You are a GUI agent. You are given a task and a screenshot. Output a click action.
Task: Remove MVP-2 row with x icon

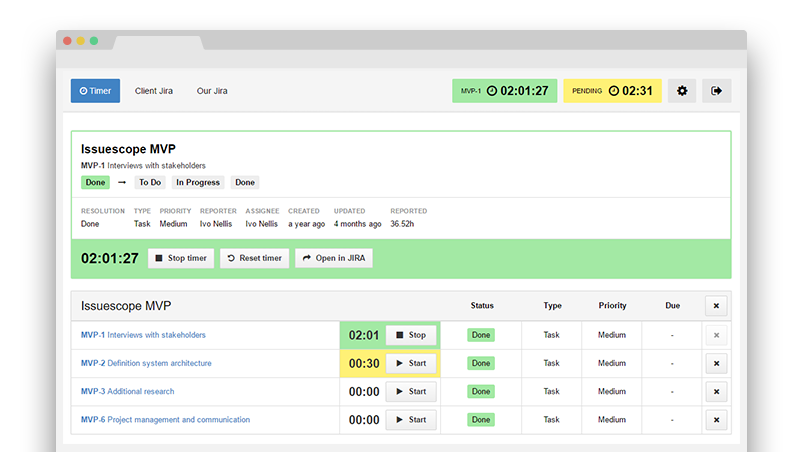click(x=716, y=363)
